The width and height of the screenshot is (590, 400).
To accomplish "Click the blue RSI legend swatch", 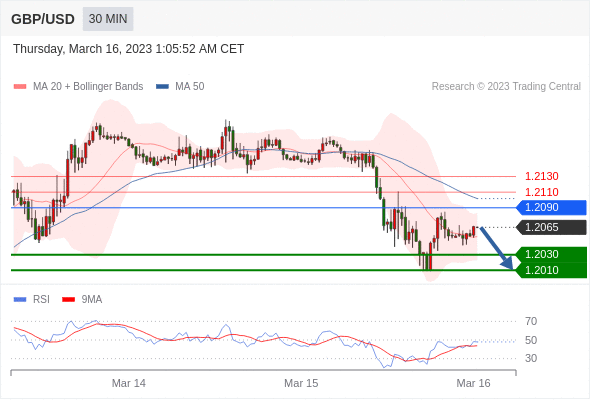I will click(x=20, y=300).
